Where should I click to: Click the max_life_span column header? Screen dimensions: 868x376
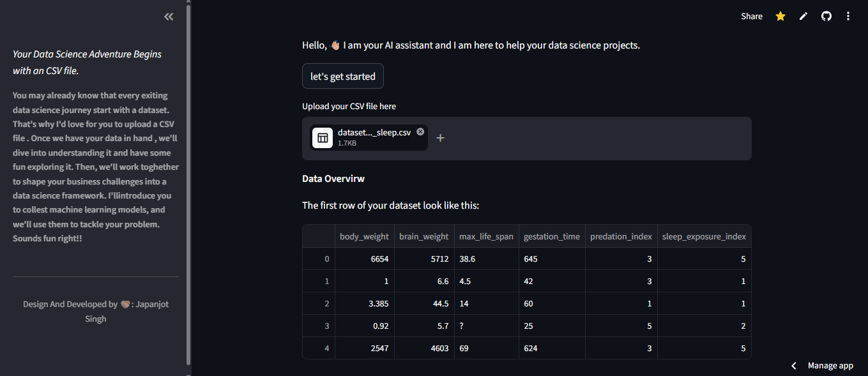[486, 236]
